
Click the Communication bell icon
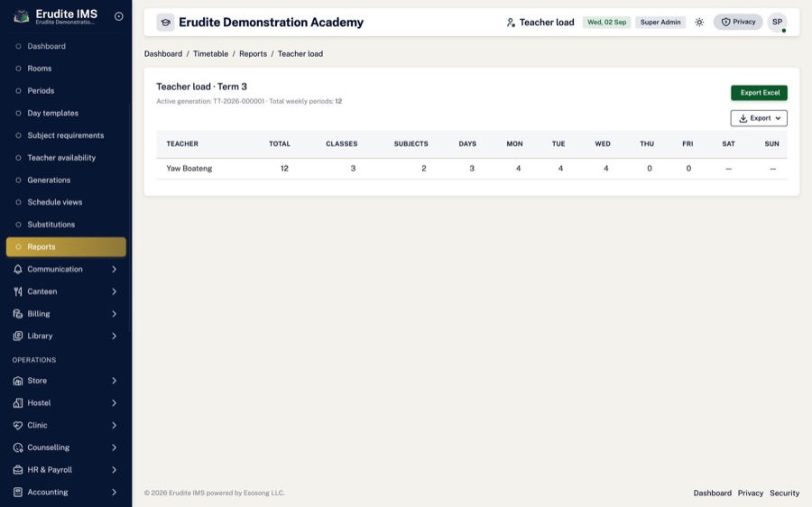[18, 270]
